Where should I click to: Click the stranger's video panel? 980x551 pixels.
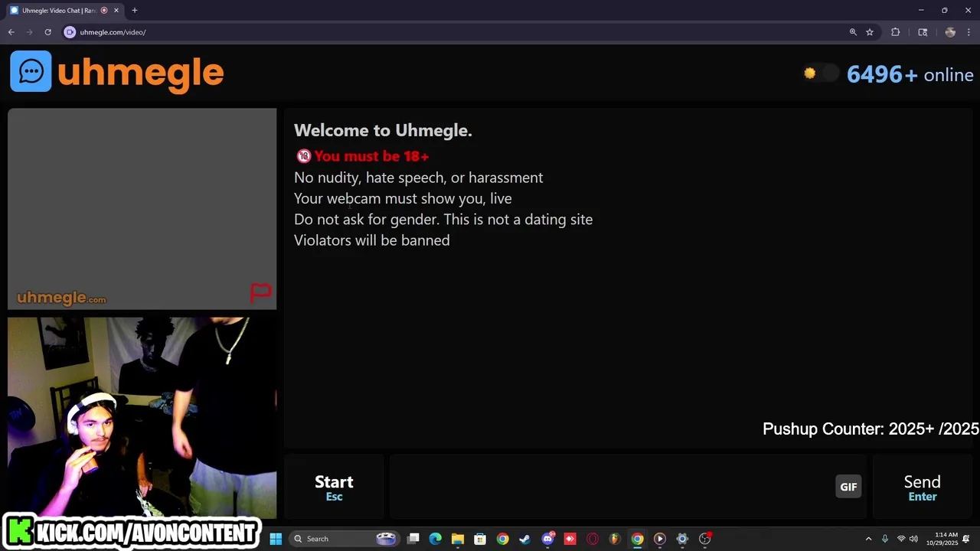pyautogui.click(x=142, y=209)
